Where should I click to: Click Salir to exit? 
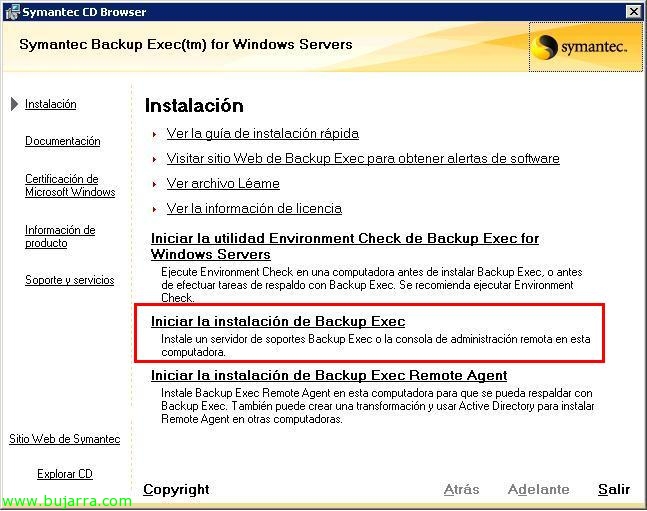click(614, 490)
